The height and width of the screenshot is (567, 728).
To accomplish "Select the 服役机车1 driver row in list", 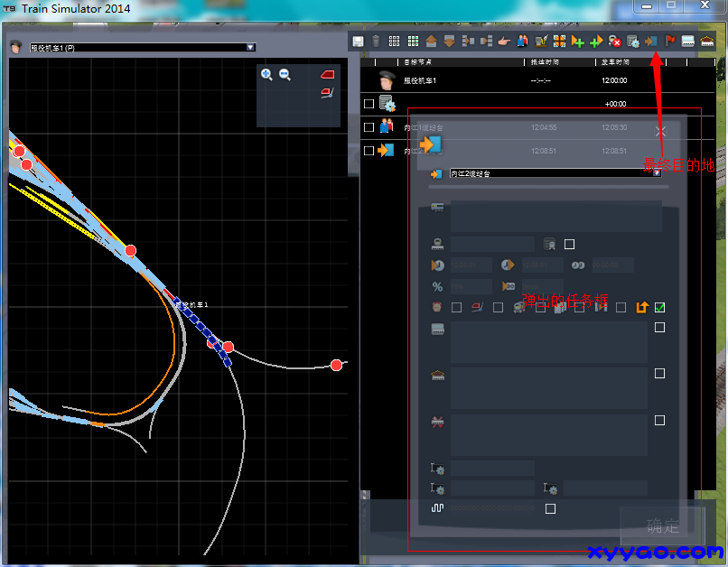I will coord(420,81).
